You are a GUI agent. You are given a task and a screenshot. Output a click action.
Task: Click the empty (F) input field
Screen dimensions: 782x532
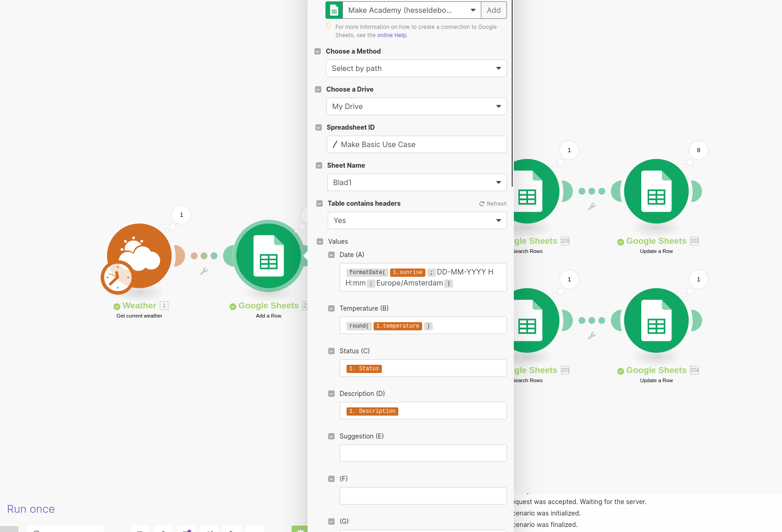[423, 496]
